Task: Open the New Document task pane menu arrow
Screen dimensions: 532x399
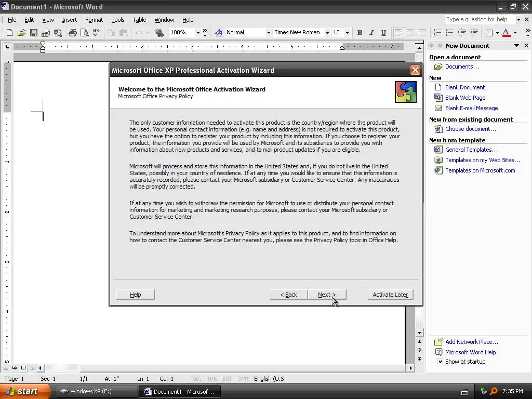Action: point(516,46)
